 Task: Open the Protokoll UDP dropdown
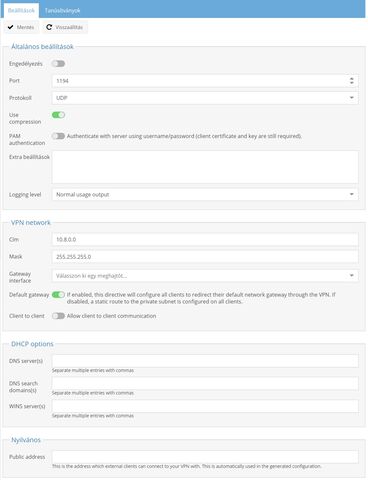click(205, 98)
